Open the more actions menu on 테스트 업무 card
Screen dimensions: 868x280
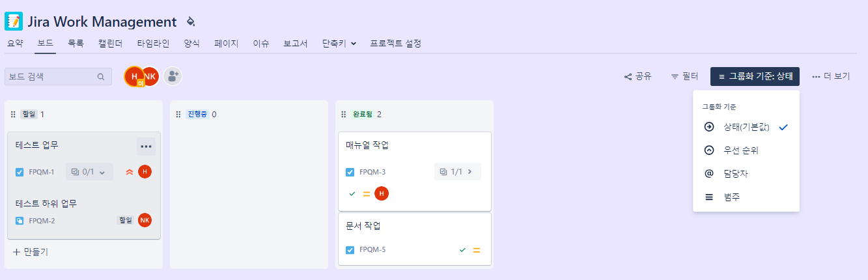(x=146, y=147)
